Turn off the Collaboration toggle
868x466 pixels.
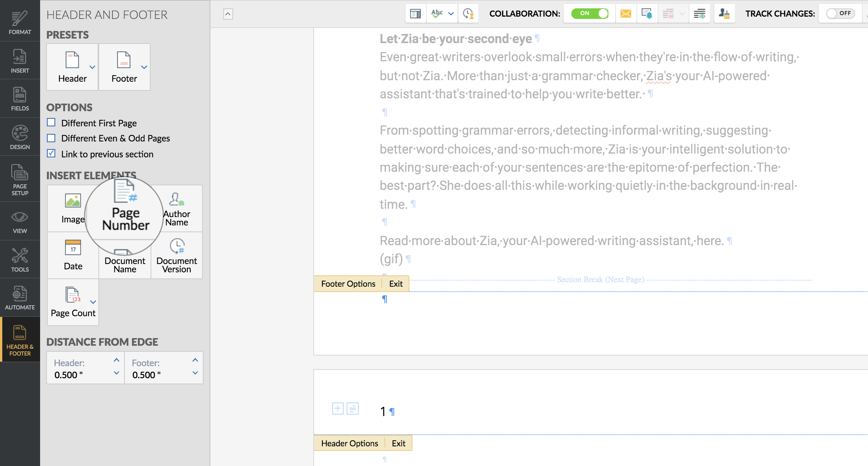pyautogui.click(x=590, y=14)
